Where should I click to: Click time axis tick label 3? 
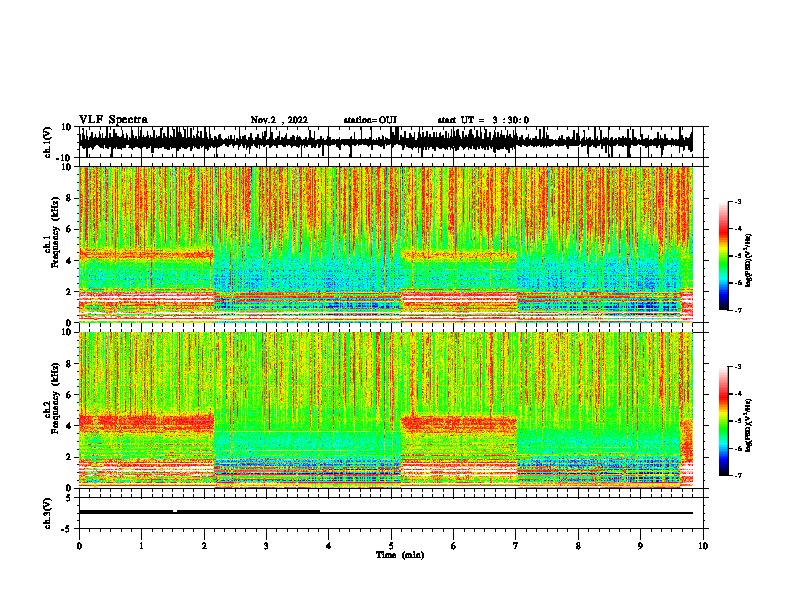click(266, 546)
